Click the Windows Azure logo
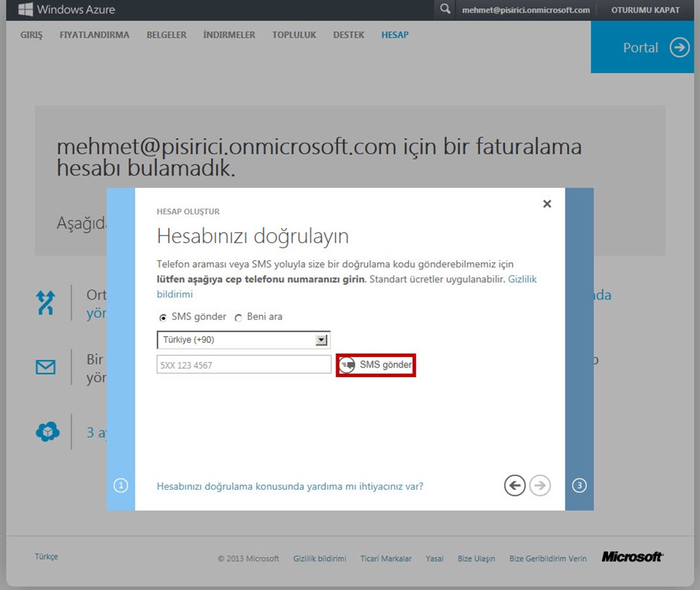700x590 pixels. pos(67,10)
